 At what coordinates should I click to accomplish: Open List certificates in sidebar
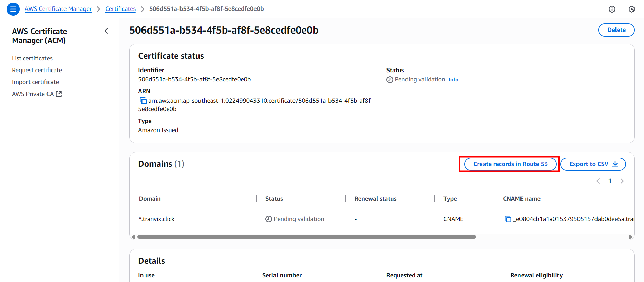point(32,58)
